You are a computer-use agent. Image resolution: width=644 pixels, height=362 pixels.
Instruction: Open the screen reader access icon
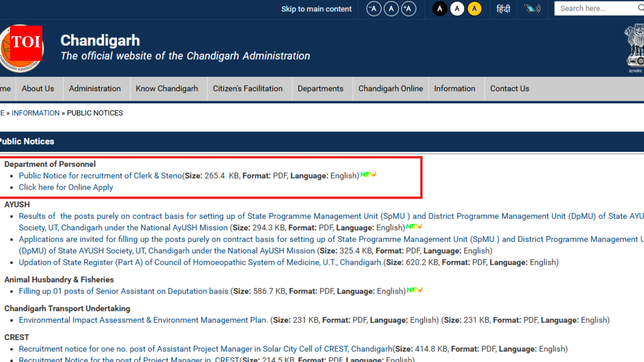click(x=532, y=9)
